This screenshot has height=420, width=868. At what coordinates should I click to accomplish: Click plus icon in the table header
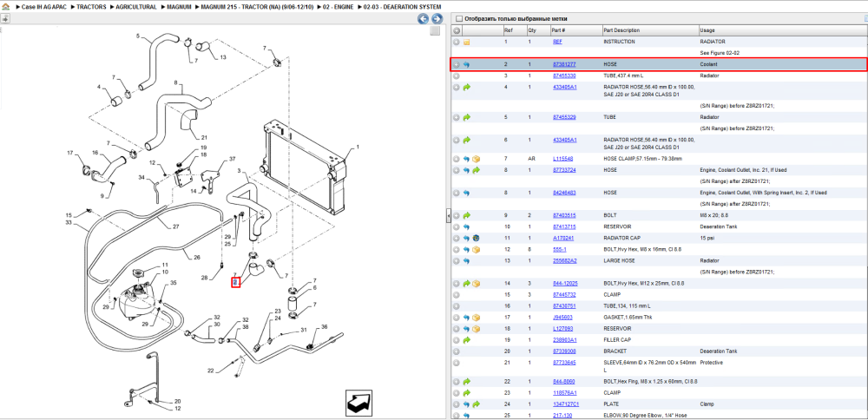tap(457, 30)
